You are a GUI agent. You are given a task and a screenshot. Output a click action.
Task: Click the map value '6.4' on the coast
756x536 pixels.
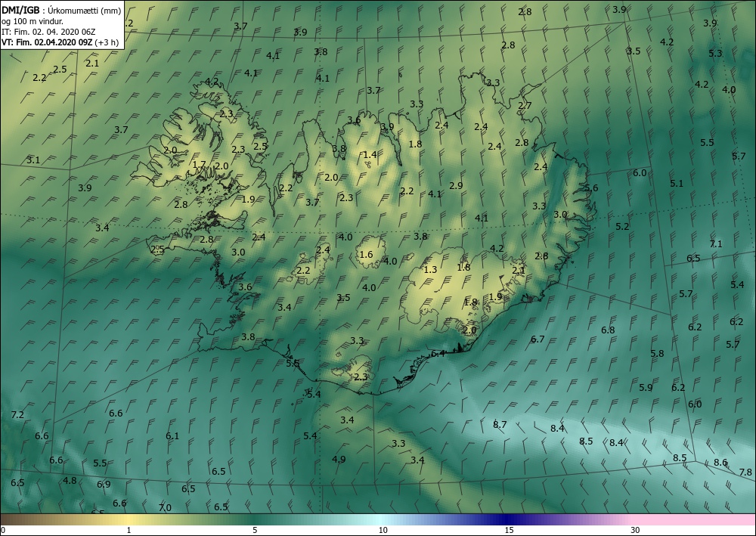(x=438, y=353)
